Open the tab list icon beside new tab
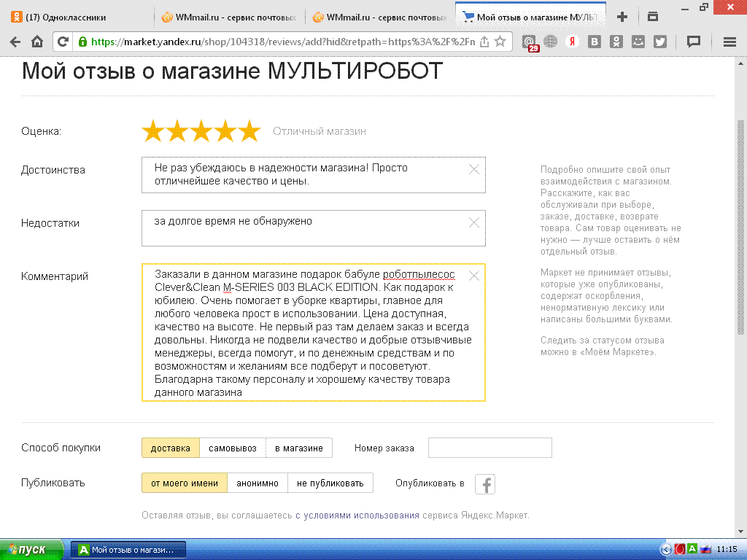747x560 pixels. 653,17
